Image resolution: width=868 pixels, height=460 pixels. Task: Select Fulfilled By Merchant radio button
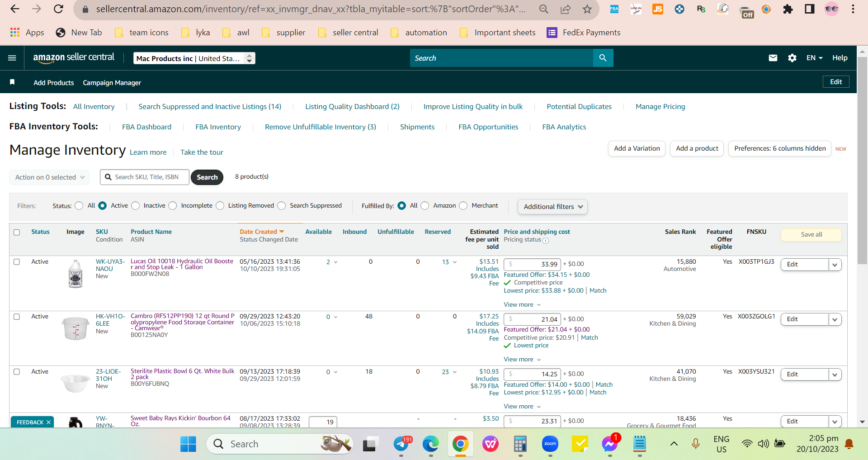(x=463, y=206)
